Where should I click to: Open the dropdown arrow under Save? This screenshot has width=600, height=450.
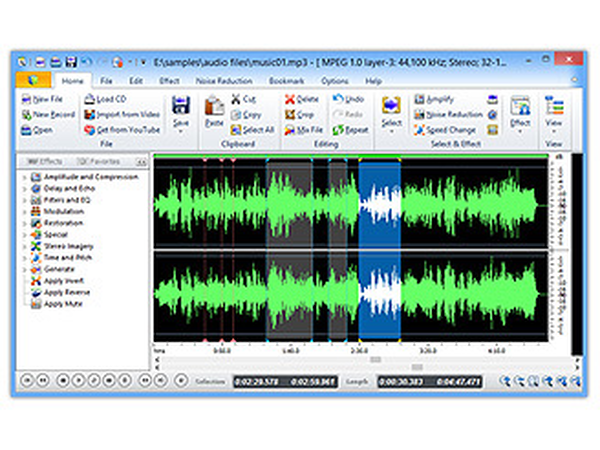point(181,132)
